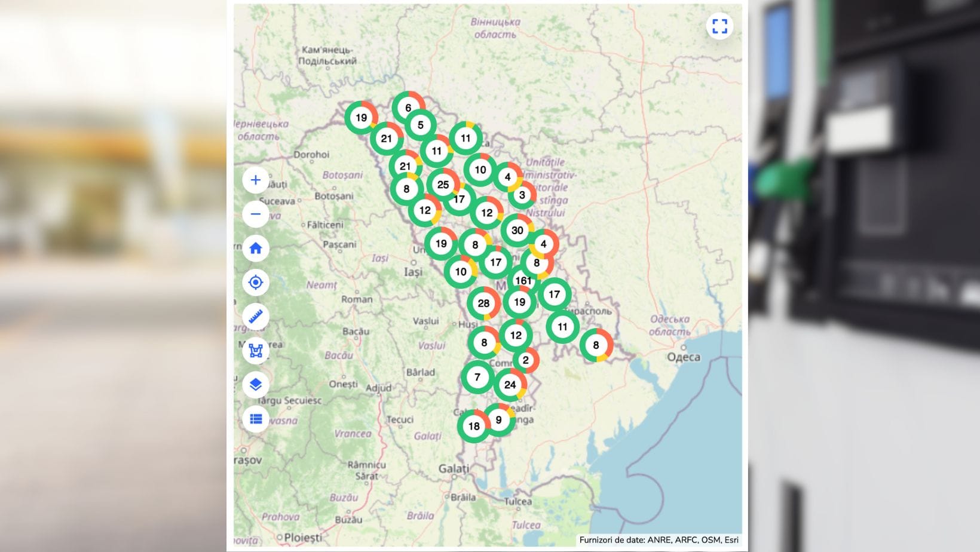This screenshot has height=552, width=980.
Task: Expand the cluster marker labeled 161
Action: click(x=523, y=280)
